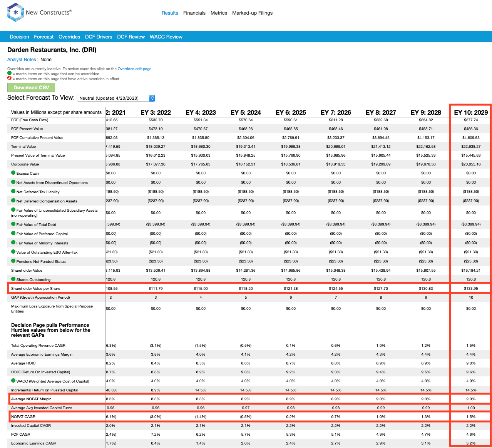
Task: Open the Select Forecast To View dropdown
Action: coord(116,98)
